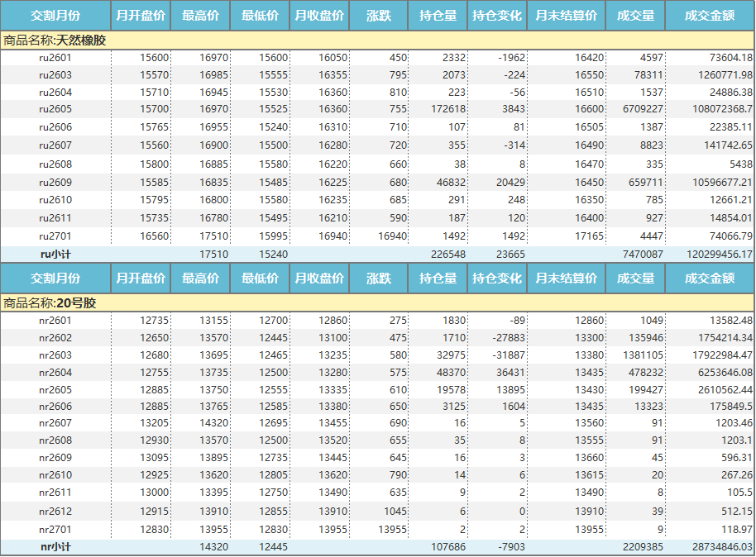756x557 pixels.
Task: Click the ru小计 subtotal label
Action: [55, 255]
